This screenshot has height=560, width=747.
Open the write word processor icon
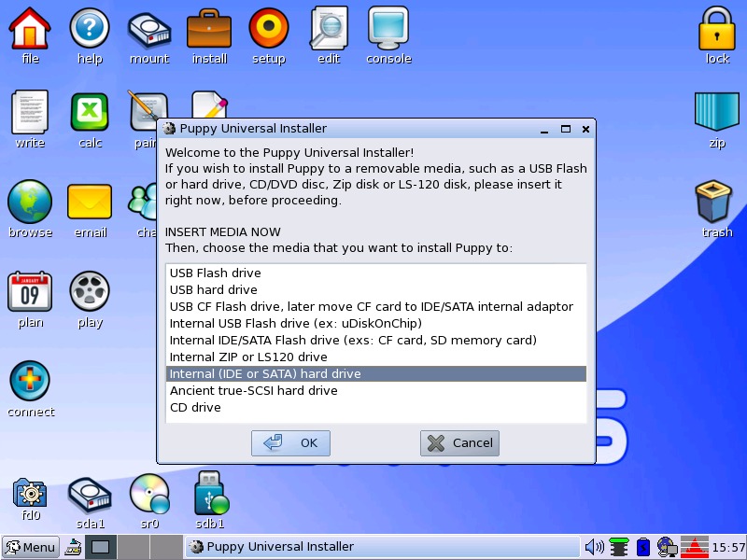[30, 112]
